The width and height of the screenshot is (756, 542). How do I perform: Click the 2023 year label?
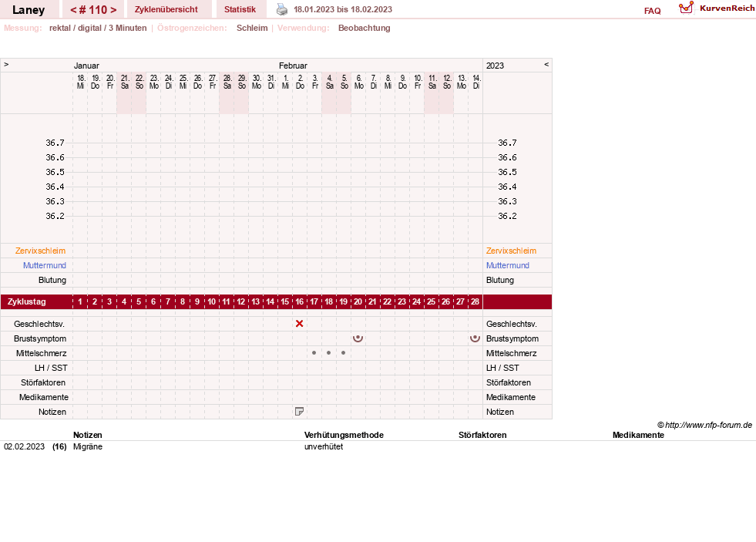(x=495, y=66)
